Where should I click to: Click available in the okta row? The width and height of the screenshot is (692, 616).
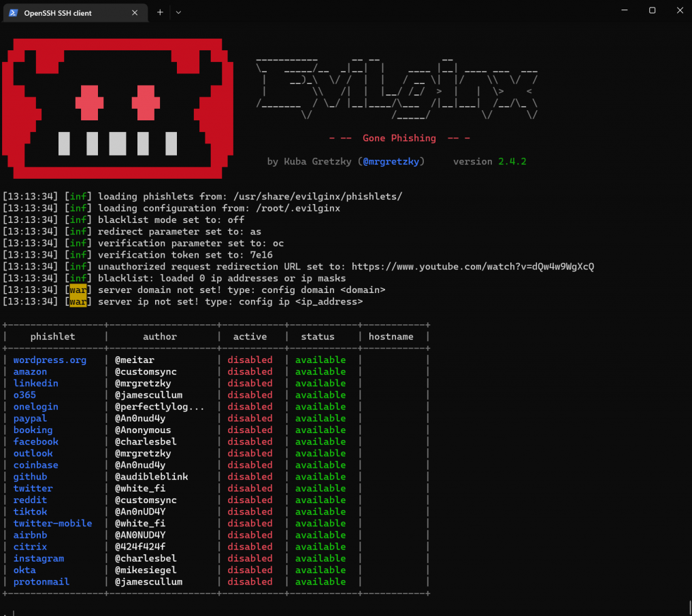click(320, 570)
